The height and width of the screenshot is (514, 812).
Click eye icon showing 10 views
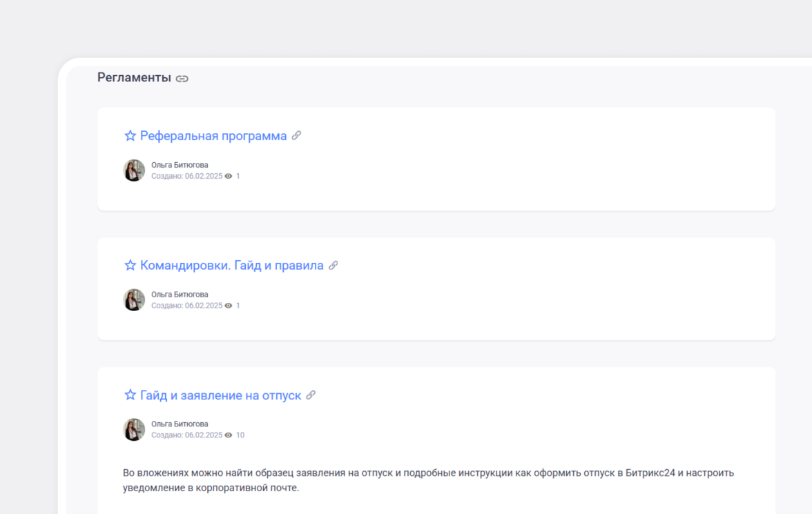pos(229,435)
